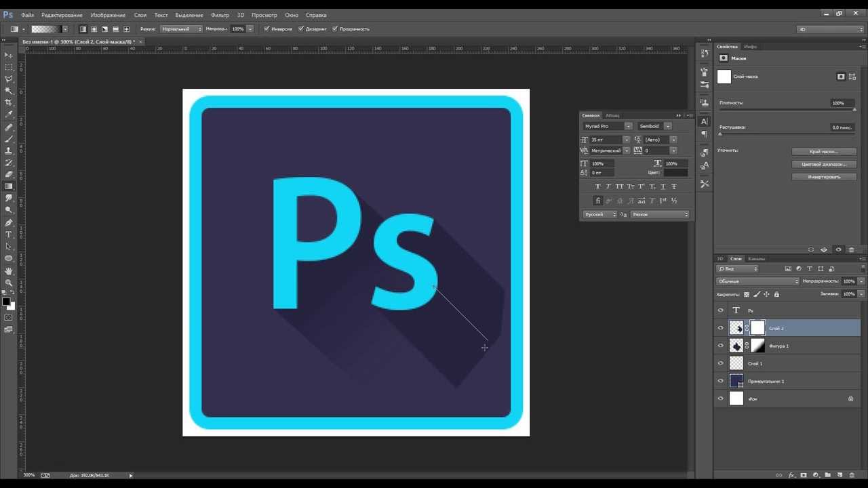The height and width of the screenshot is (488, 868).
Task: Apply Strikethrough style in Character panel
Action: click(673, 186)
